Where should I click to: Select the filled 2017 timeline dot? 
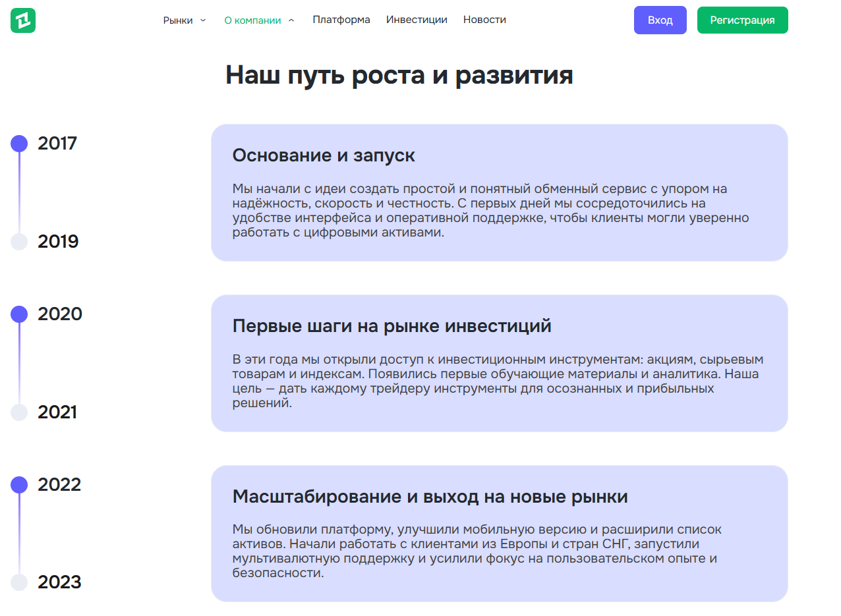click(18, 142)
